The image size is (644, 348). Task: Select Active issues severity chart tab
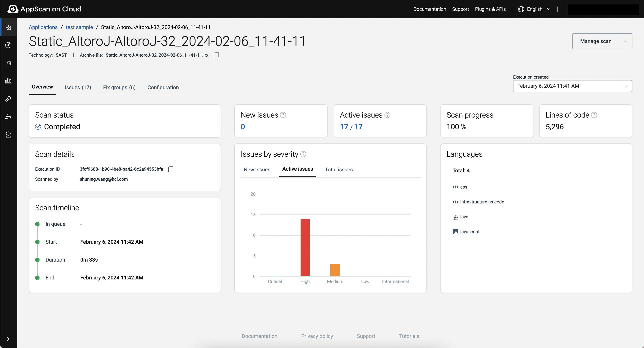point(298,169)
